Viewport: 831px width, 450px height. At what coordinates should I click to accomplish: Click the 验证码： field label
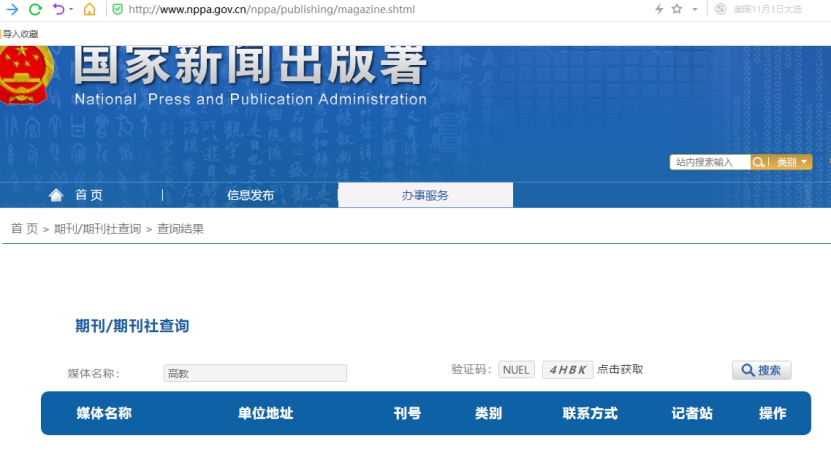point(472,369)
